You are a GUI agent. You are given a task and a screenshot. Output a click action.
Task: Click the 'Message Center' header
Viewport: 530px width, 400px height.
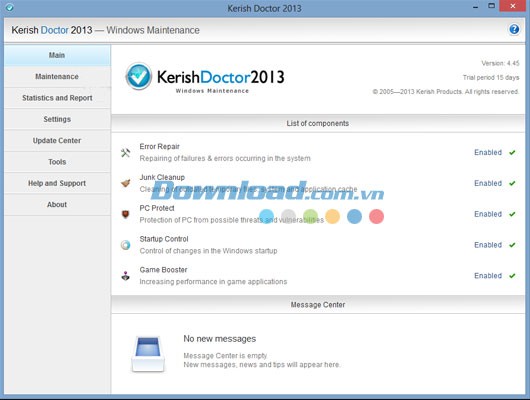(318, 305)
